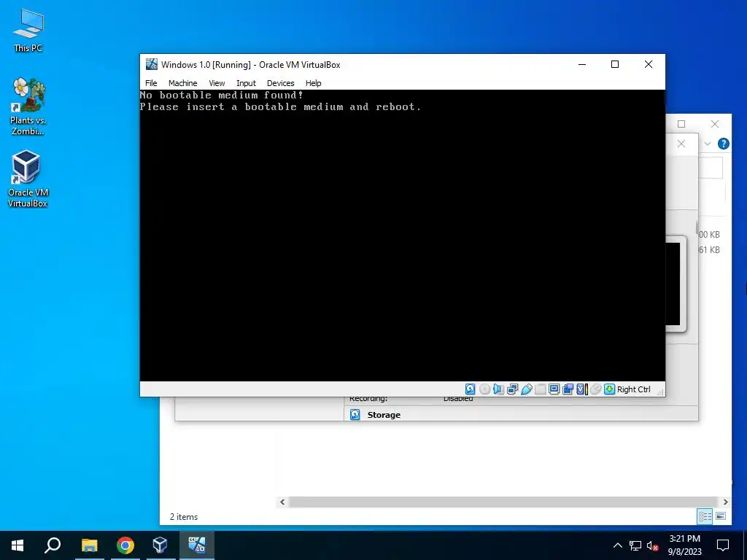Click the audio status bar icon
The height and width of the screenshot is (560, 747).
click(x=498, y=389)
